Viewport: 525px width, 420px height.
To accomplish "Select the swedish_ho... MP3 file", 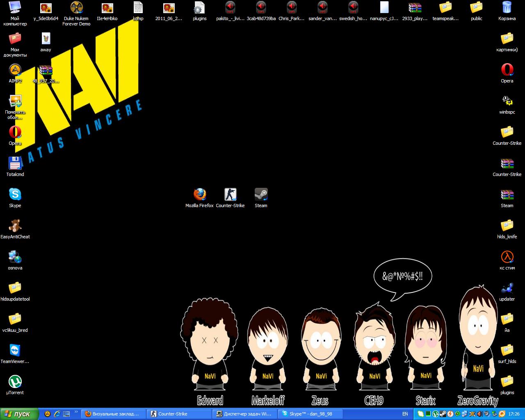I will (x=353, y=11).
